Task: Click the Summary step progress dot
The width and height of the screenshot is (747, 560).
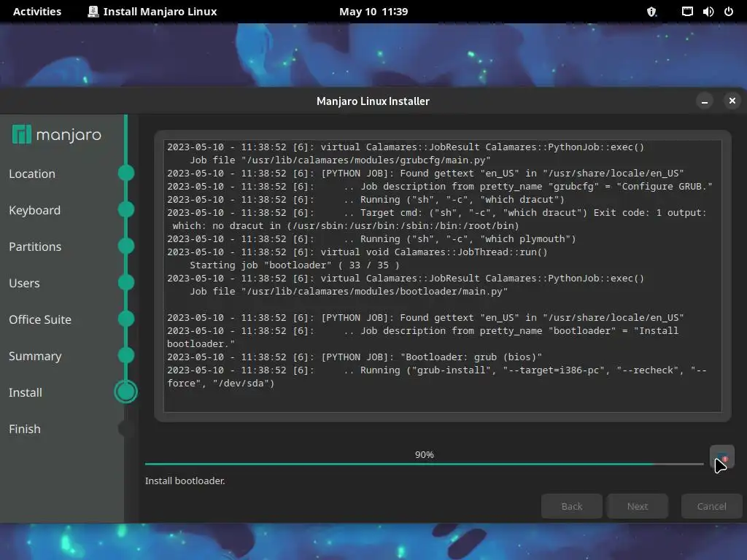Action: tap(126, 355)
